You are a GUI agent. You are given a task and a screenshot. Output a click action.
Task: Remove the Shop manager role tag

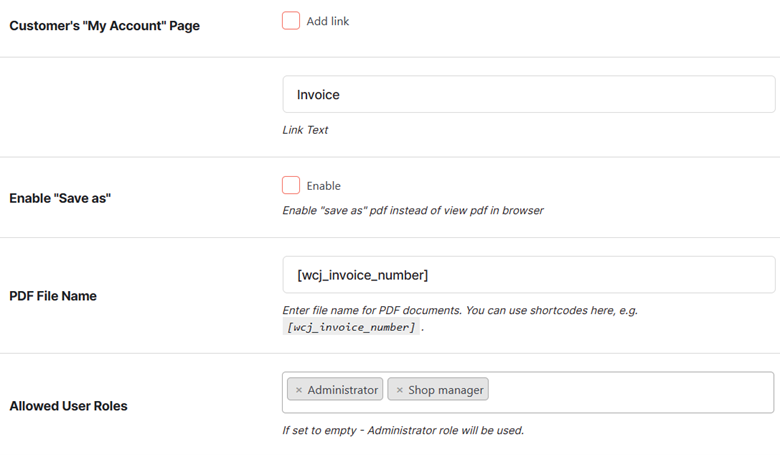(399, 390)
